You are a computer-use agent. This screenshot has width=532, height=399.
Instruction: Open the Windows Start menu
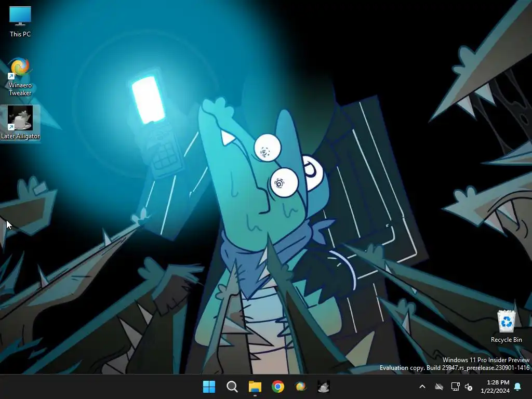[209, 387]
